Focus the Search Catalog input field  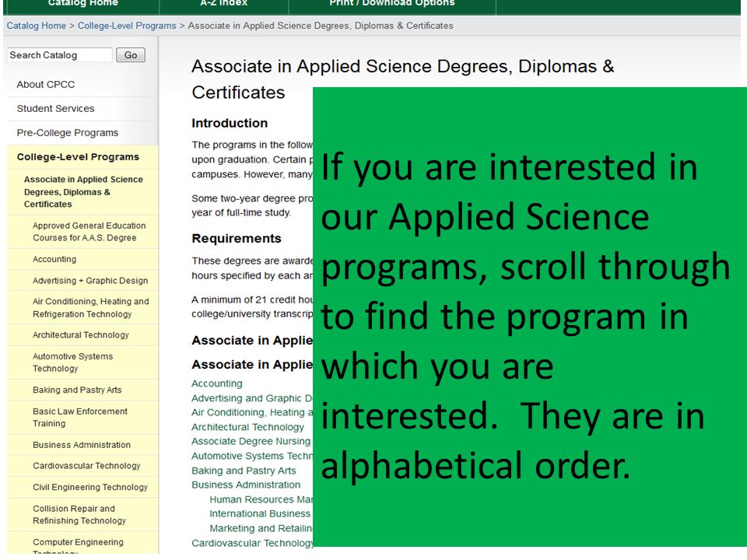pyautogui.click(x=60, y=55)
